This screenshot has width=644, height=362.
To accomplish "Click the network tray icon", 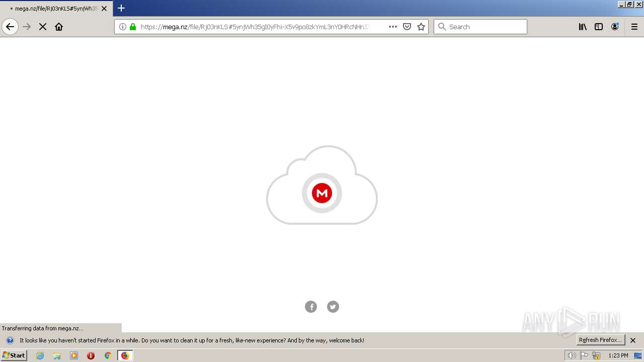I will [596, 355].
